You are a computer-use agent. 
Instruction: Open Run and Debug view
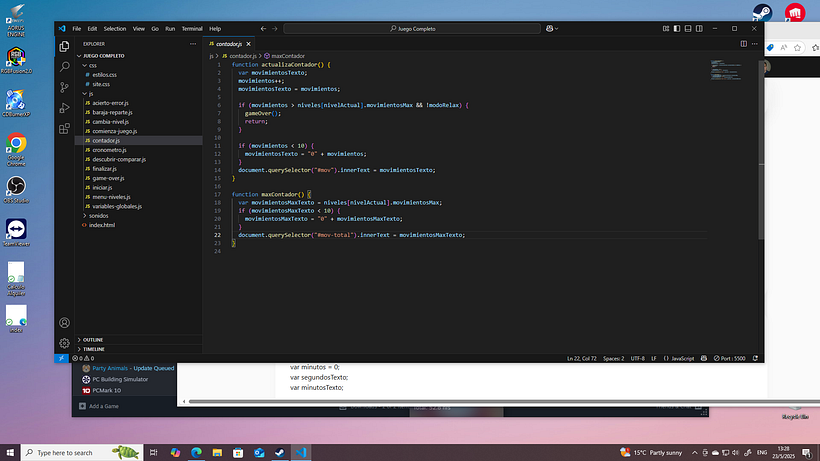64,108
